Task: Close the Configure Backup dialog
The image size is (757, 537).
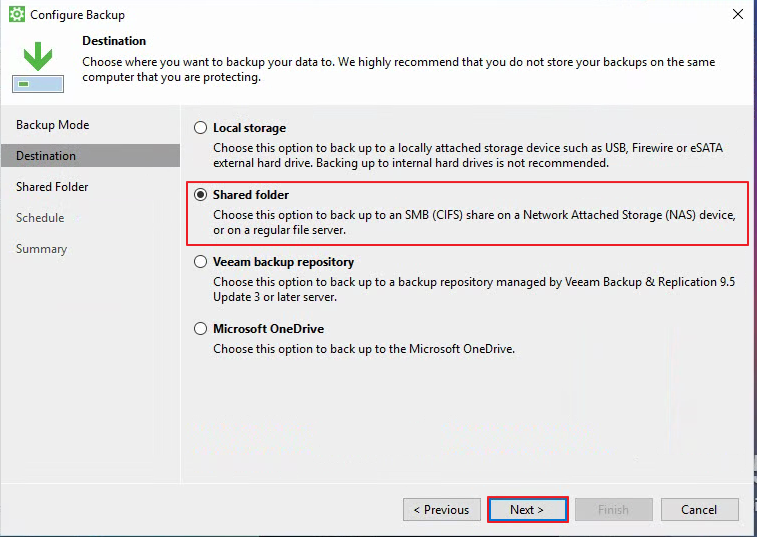Action: (738, 14)
